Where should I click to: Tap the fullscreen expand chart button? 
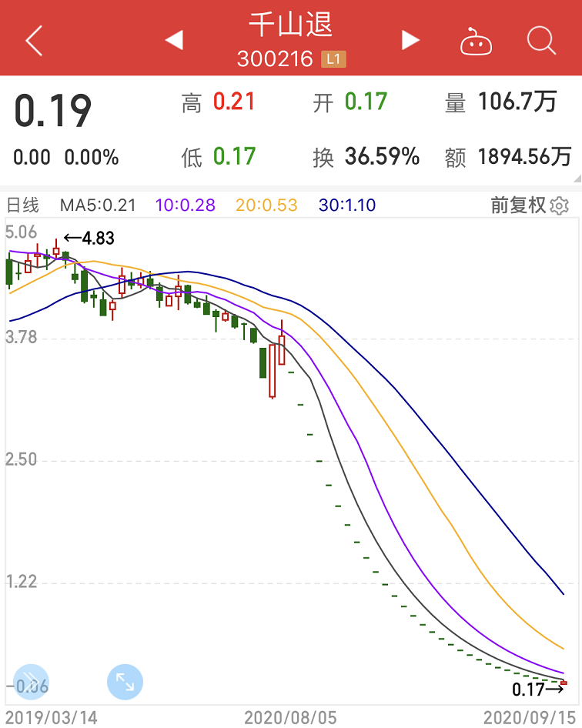(125, 682)
